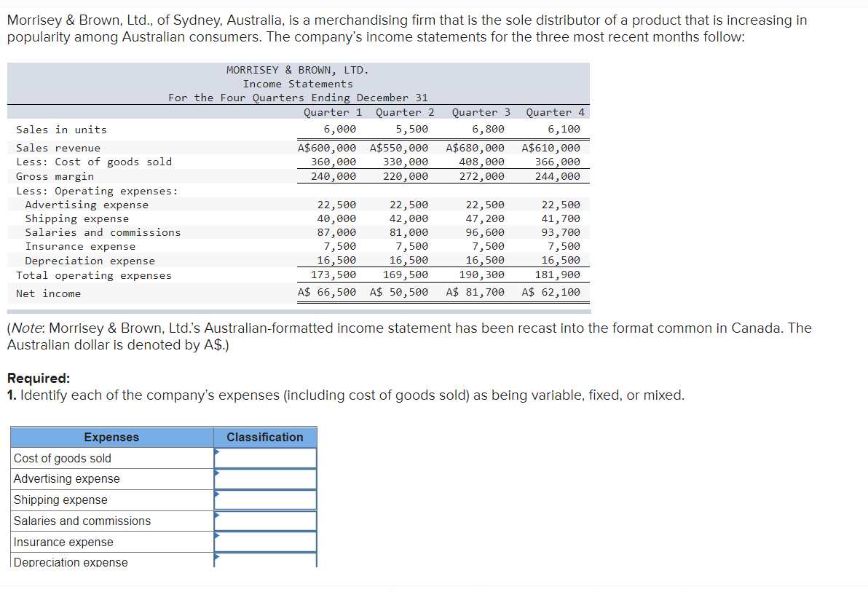Click net income value A$ 66,500

click(327, 292)
